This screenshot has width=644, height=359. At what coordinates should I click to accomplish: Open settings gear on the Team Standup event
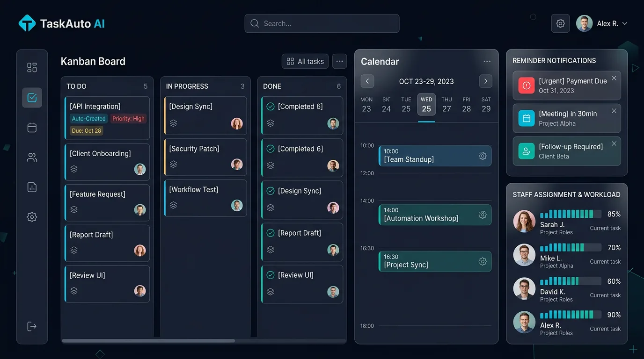483,156
